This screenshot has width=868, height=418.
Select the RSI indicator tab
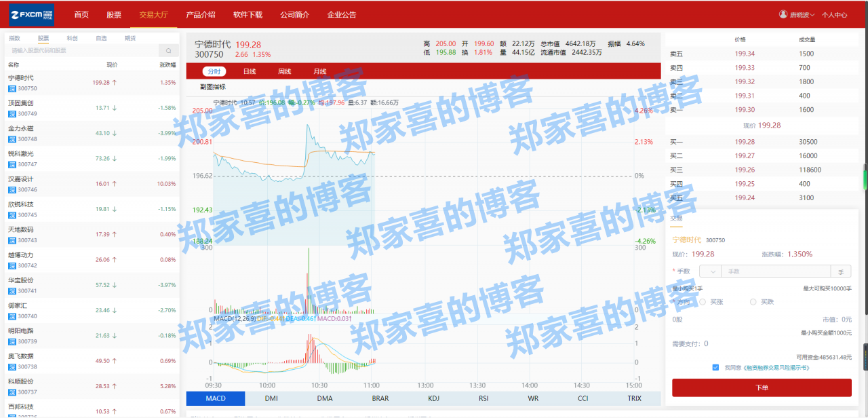click(484, 398)
